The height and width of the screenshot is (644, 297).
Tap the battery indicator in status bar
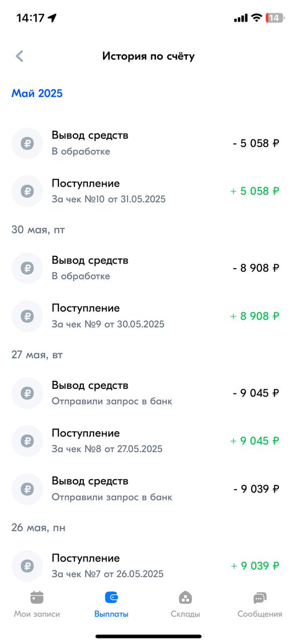point(274,18)
